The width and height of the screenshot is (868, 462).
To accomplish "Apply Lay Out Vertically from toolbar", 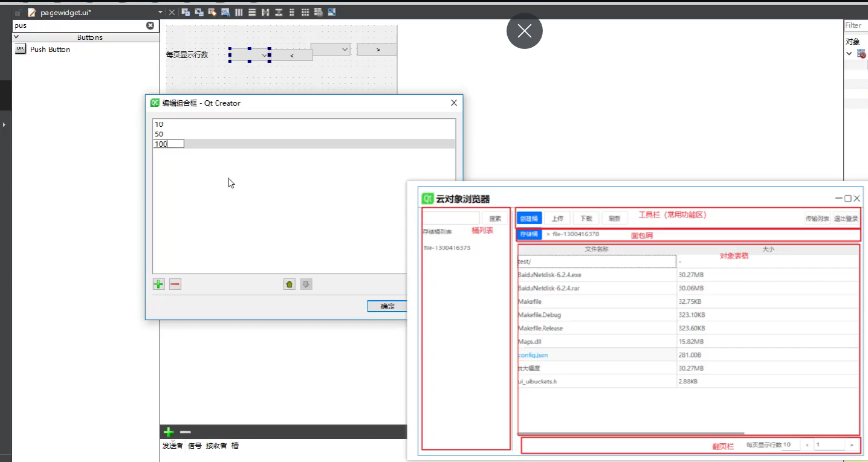I will 252,12.
